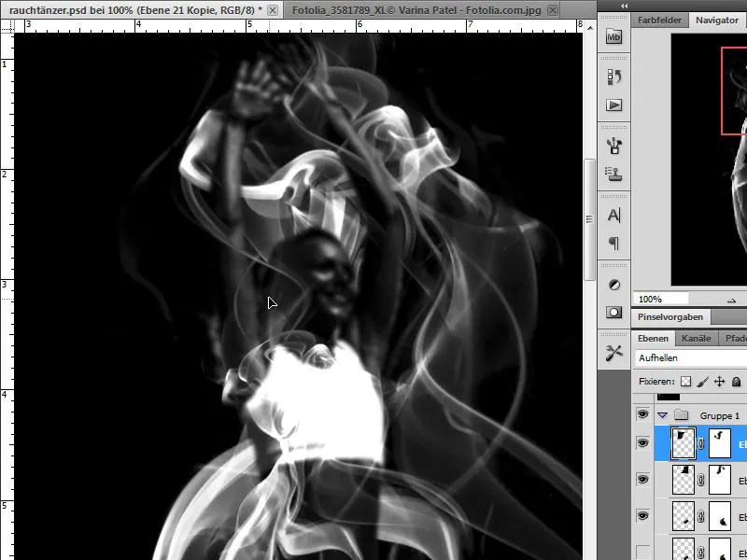The height and width of the screenshot is (560, 747).
Task: Select third layer's mask thumbnail
Action: 719,516
